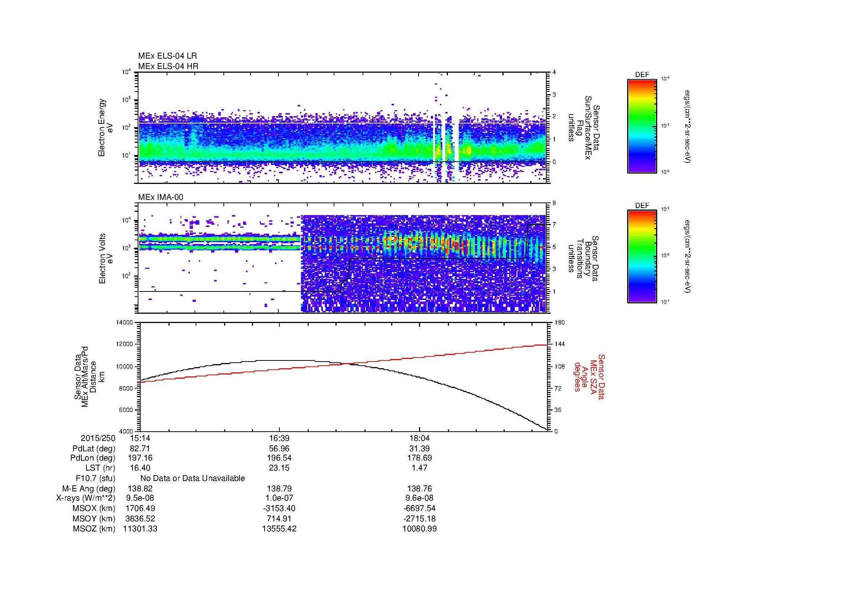
Task: Click the red 'MEx SZA Angle' axis label
Action: (x=589, y=376)
